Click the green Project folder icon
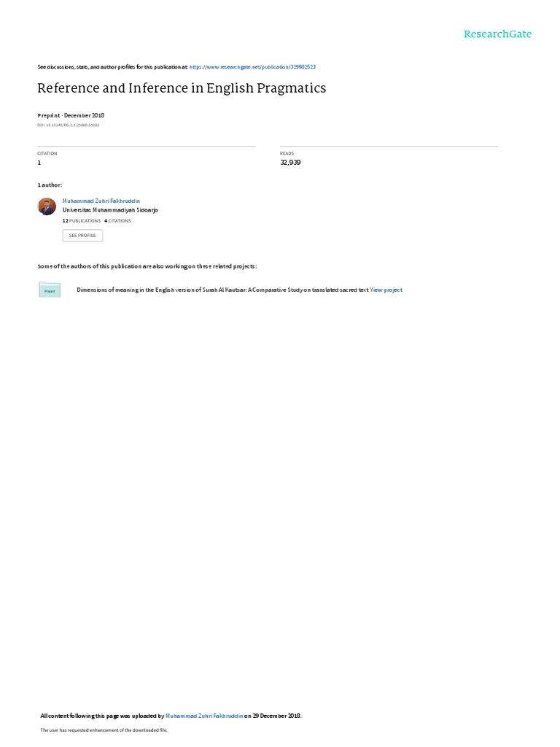The height and width of the screenshot is (747, 560). [50, 290]
